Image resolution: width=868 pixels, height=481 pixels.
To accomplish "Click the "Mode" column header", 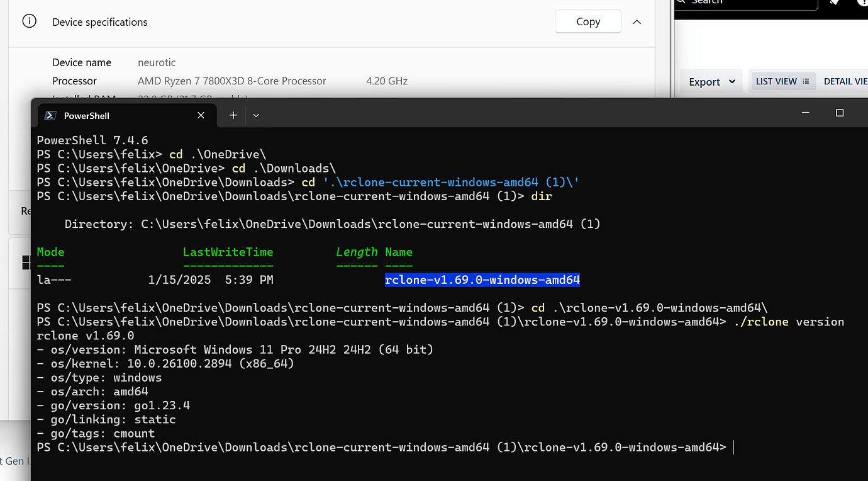I will coord(50,252).
